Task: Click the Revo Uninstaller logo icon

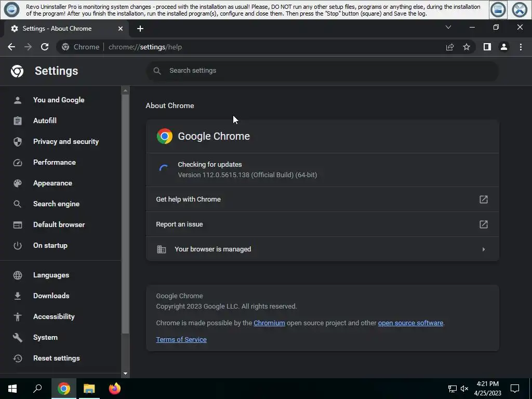Action: click(x=11, y=9)
